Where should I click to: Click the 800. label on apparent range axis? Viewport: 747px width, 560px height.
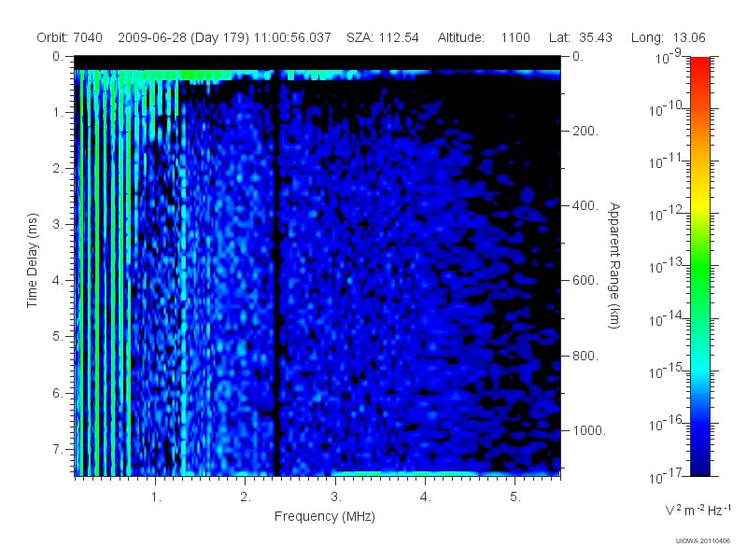(585, 356)
